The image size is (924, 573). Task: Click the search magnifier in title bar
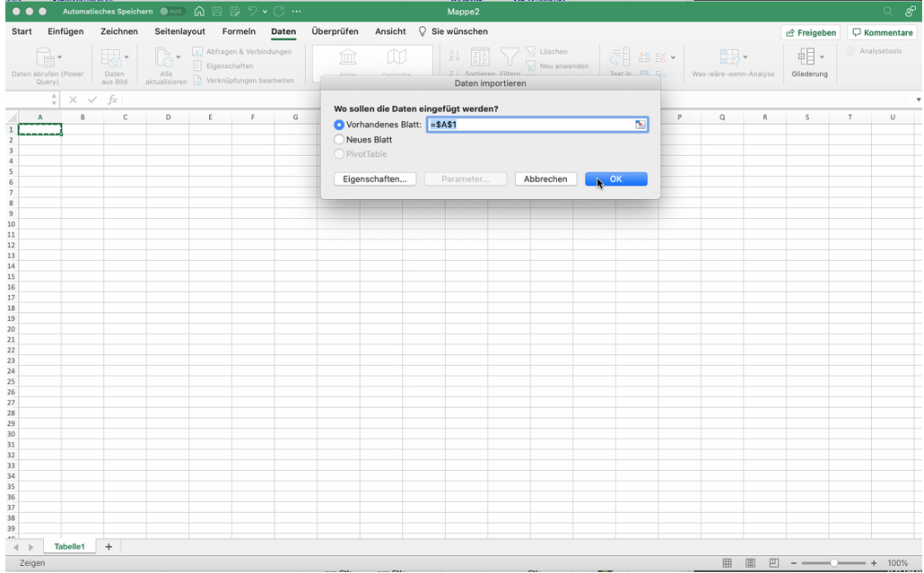point(888,12)
